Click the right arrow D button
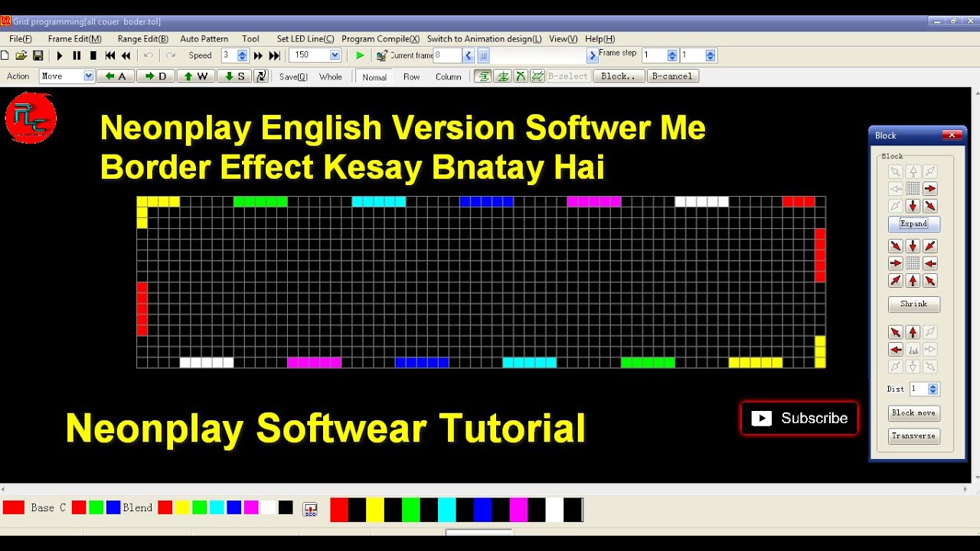The height and width of the screenshot is (551, 980). [x=155, y=76]
